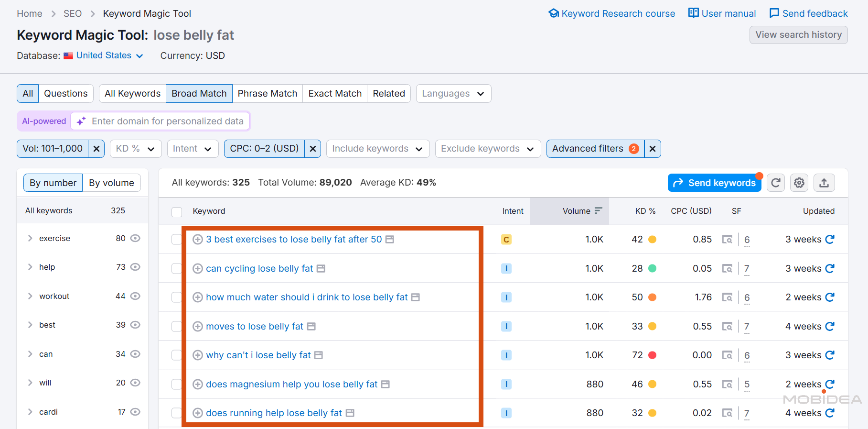This screenshot has height=429, width=868.
Task: Open 'does running help lose belly fat' keyword link
Action: point(274,413)
